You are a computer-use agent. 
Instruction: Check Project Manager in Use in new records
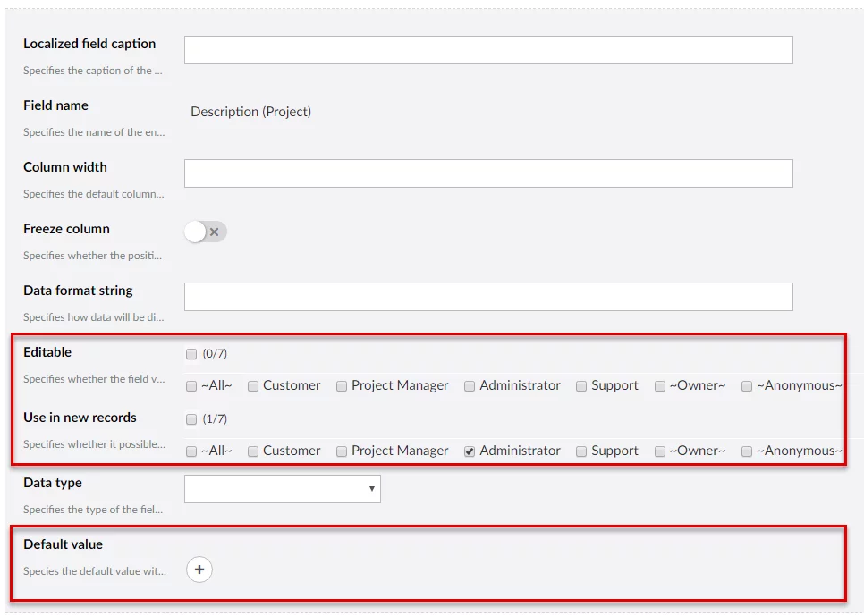coord(342,451)
